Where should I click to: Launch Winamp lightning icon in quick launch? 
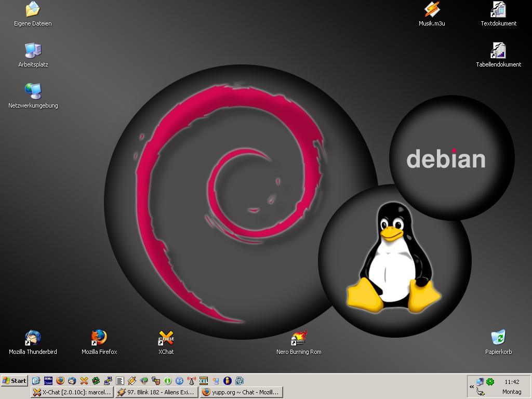pos(131,381)
